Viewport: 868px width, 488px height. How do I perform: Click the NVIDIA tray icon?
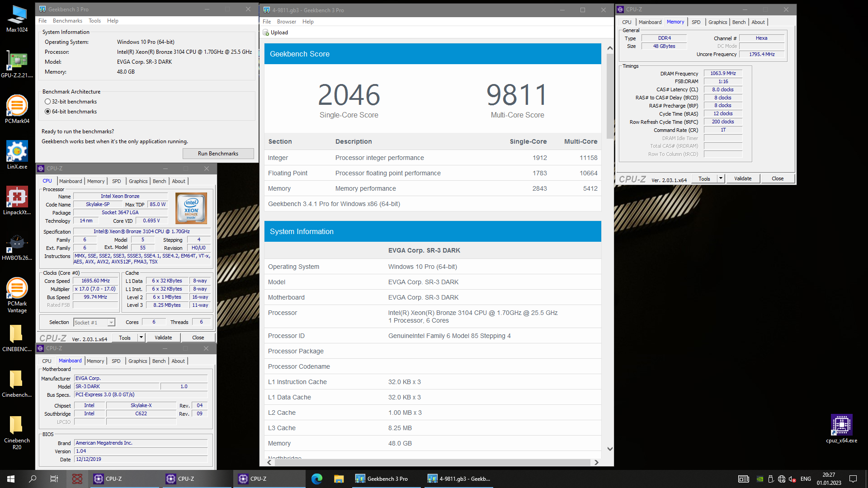760,479
